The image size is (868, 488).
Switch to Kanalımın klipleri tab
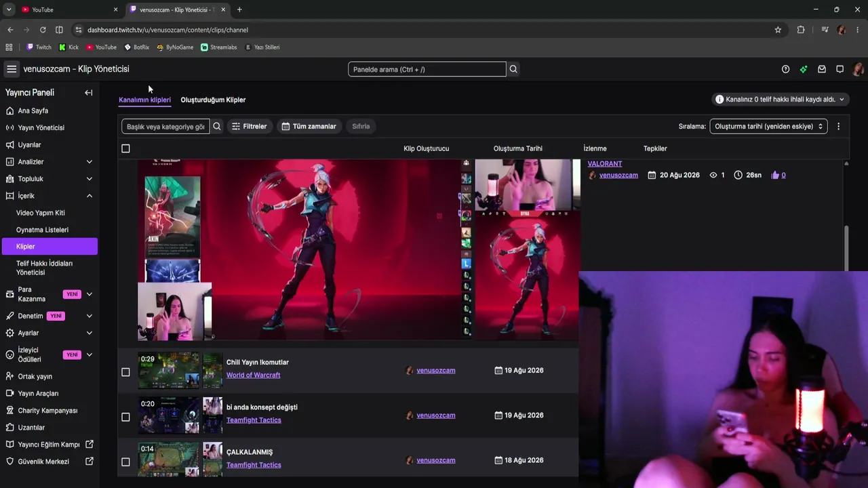(x=144, y=100)
